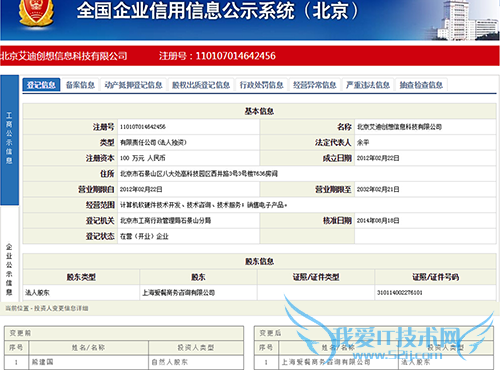Click the 营业期限自 date value
This screenshot has height=370, width=500.
coord(141,189)
